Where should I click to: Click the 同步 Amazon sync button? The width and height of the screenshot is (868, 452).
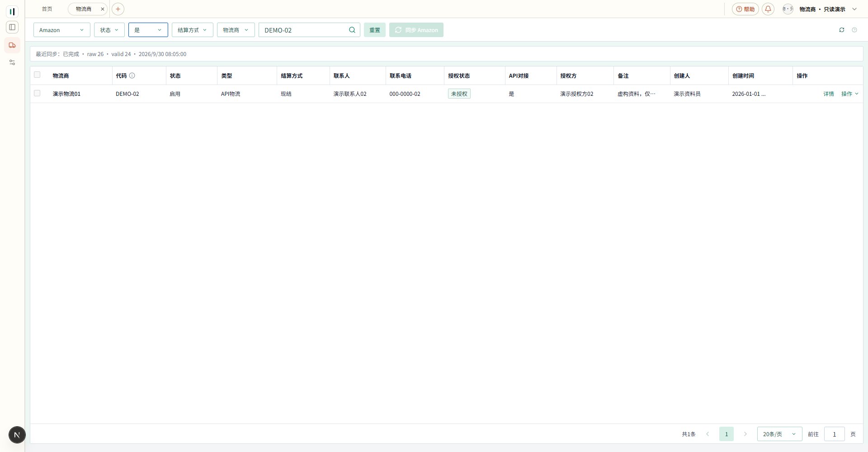[416, 30]
